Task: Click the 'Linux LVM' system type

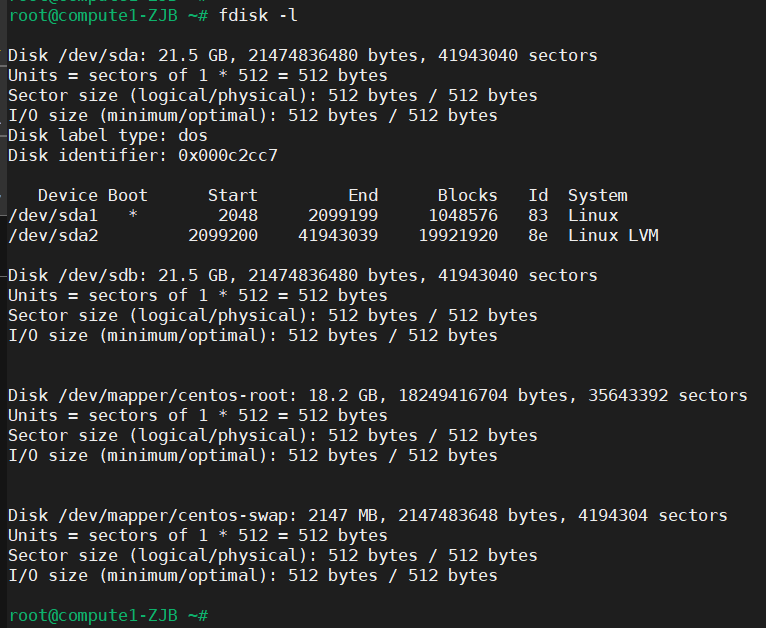Action: coord(612,236)
